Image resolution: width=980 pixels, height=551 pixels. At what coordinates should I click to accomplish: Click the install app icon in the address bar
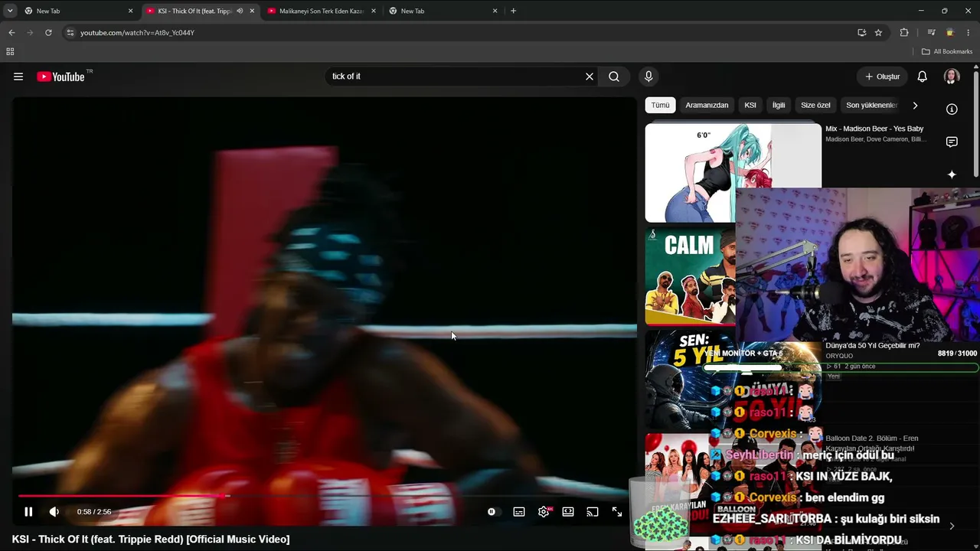point(861,33)
